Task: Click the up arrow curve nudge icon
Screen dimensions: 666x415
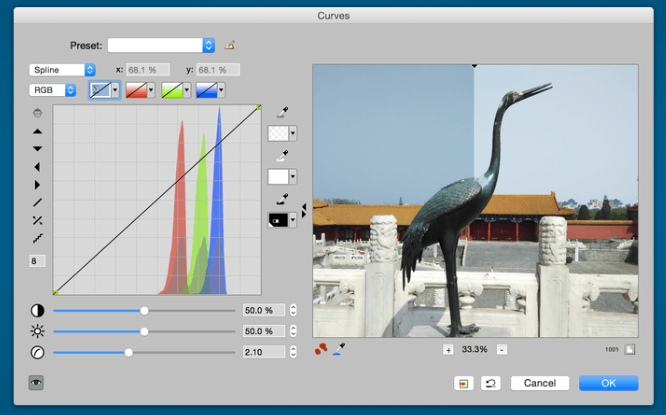Action: [x=38, y=131]
